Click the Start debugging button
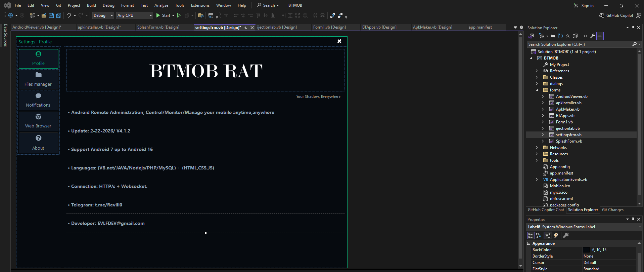This screenshot has height=272, width=644. (163, 15)
